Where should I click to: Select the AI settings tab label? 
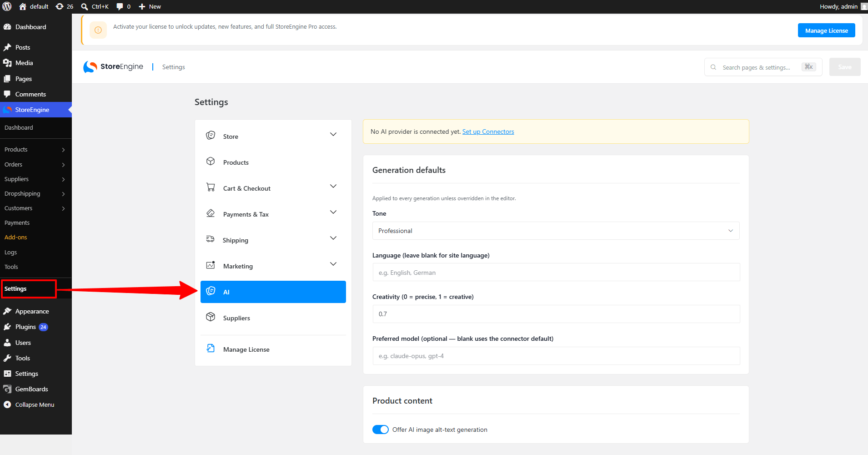(226, 292)
